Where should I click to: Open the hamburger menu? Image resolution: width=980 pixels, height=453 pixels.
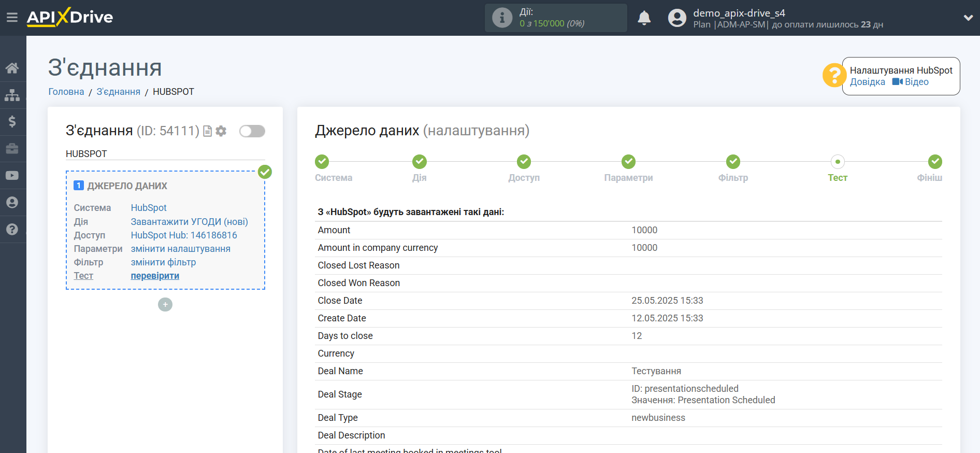(12, 18)
